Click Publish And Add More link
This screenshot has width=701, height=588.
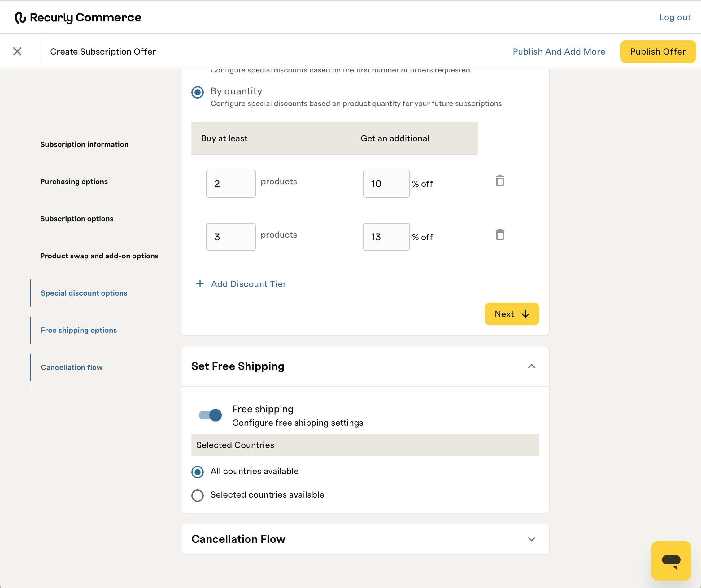(x=559, y=51)
